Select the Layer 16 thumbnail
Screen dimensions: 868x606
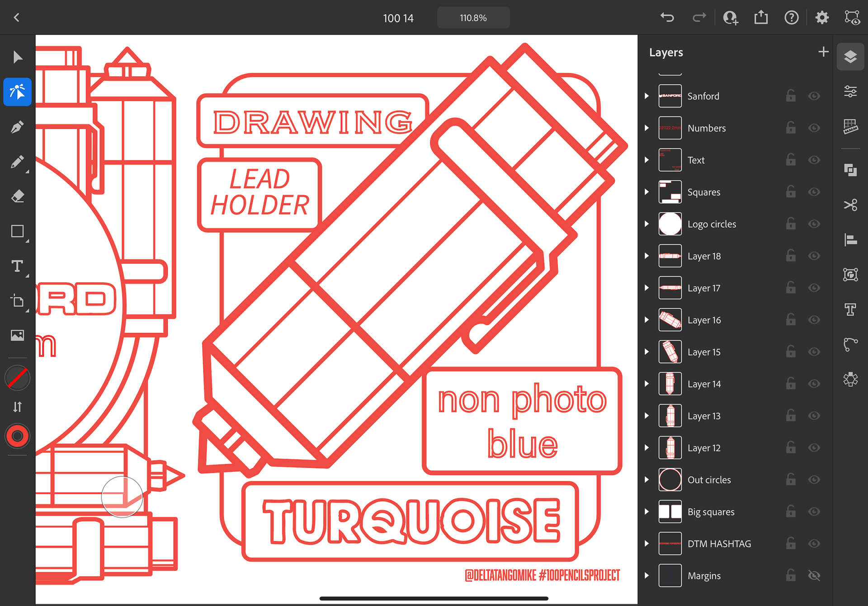click(x=670, y=320)
